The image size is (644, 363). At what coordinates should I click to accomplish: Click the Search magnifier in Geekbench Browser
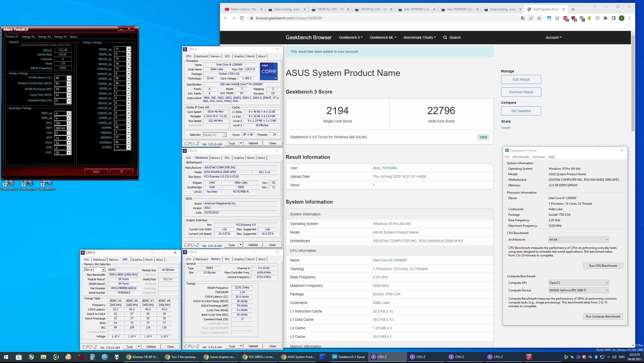click(445, 37)
